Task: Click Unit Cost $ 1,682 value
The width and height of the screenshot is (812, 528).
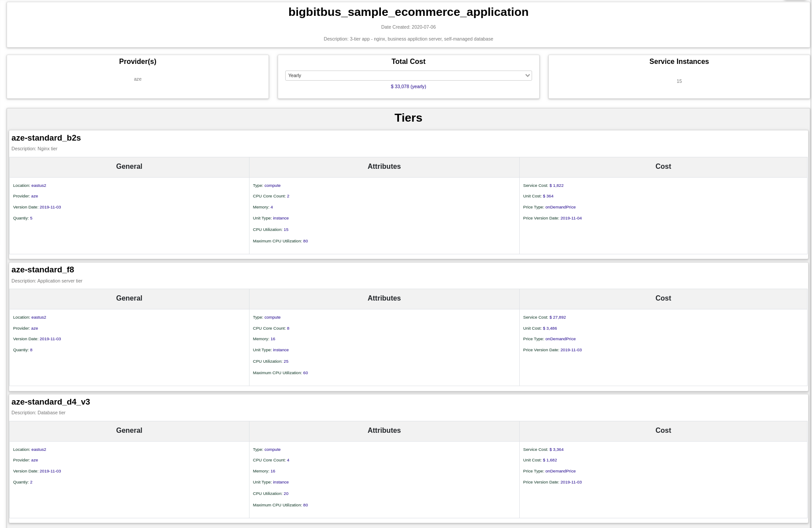Action: click(550, 460)
